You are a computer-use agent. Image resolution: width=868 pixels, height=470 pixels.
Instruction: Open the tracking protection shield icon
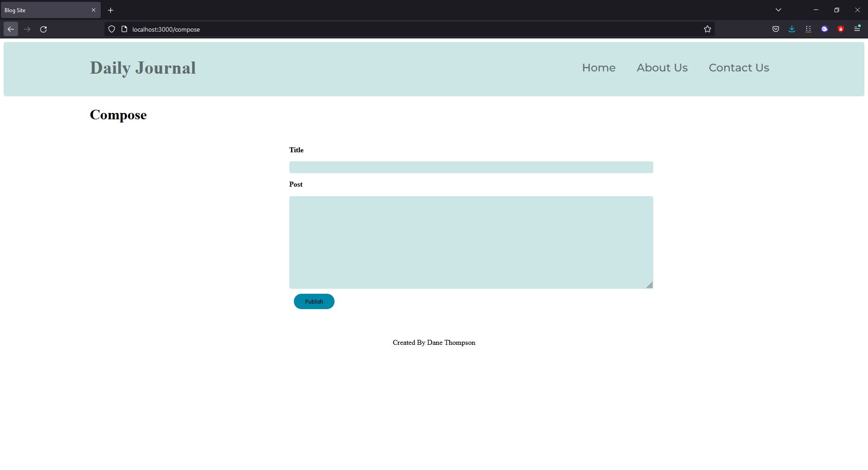[x=112, y=29]
